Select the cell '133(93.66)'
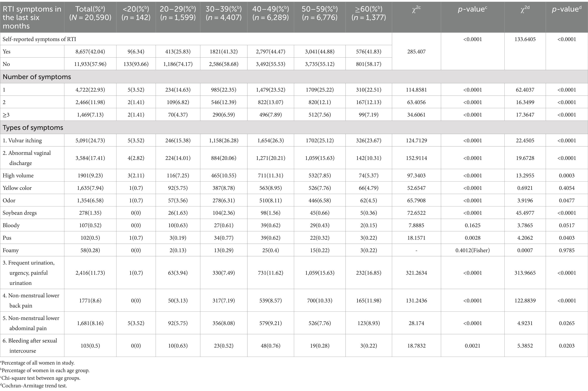 [136, 64]
